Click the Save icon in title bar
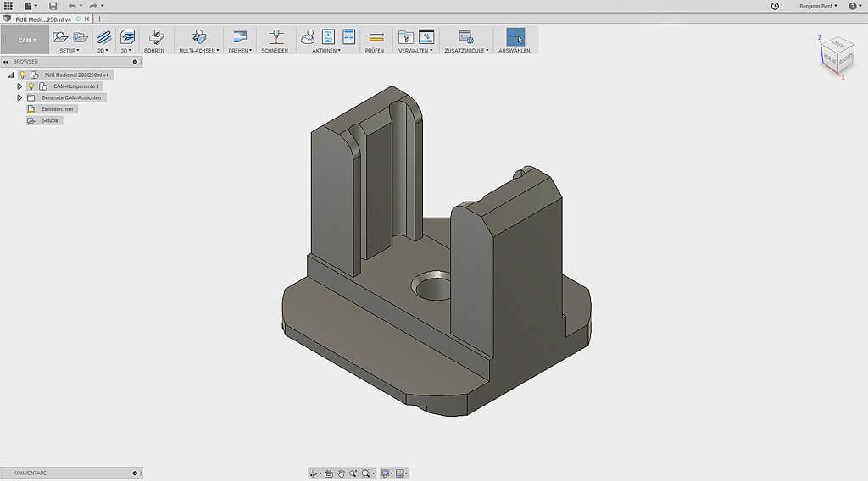The height and width of the screenshot is (481, 868). 53,6
